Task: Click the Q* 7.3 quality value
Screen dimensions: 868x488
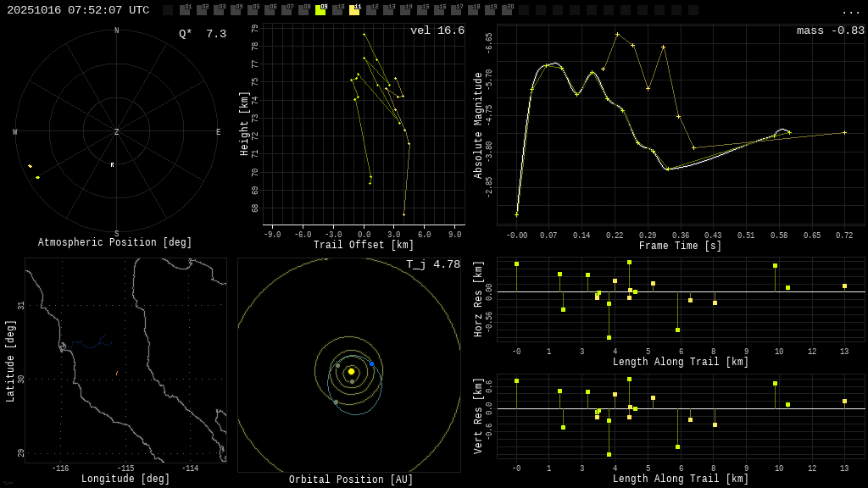Action: 203,34
